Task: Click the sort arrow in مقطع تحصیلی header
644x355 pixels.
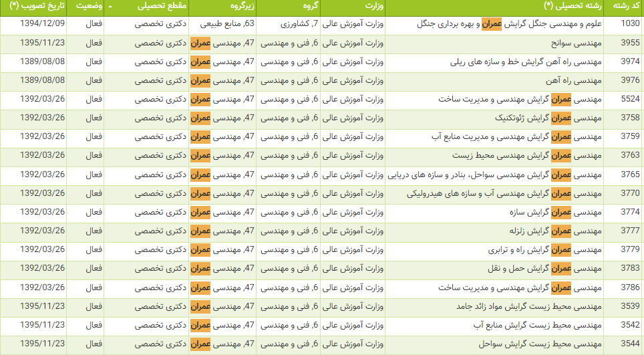Action: click(110, 7)
